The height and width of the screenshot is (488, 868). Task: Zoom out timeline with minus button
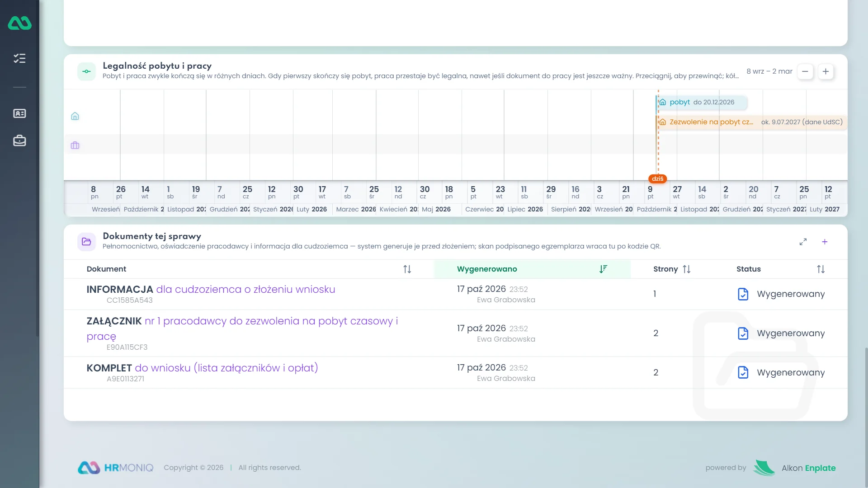805,71
